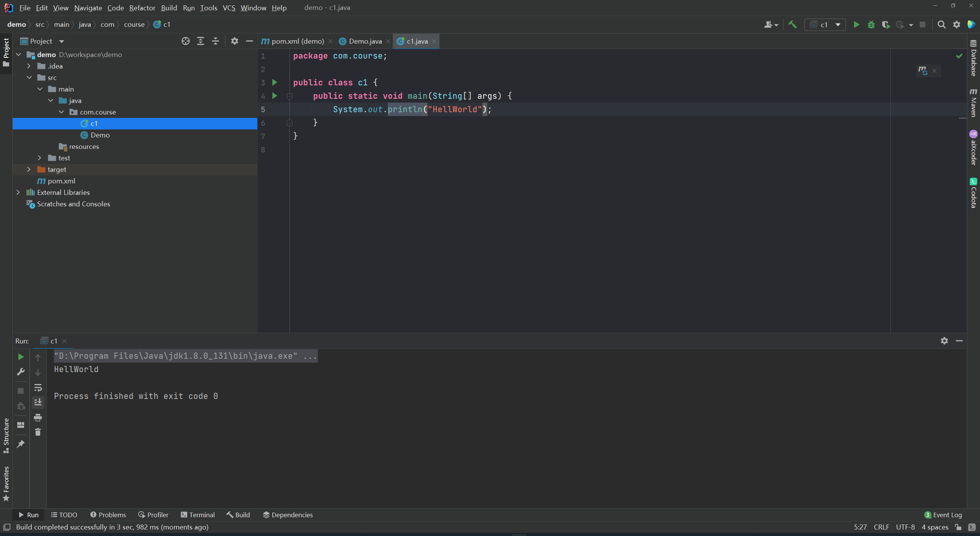Run with Coverage icon in toolbar
Image resolution: width=980 pixels, height=536 pixels.
(886, 25)
